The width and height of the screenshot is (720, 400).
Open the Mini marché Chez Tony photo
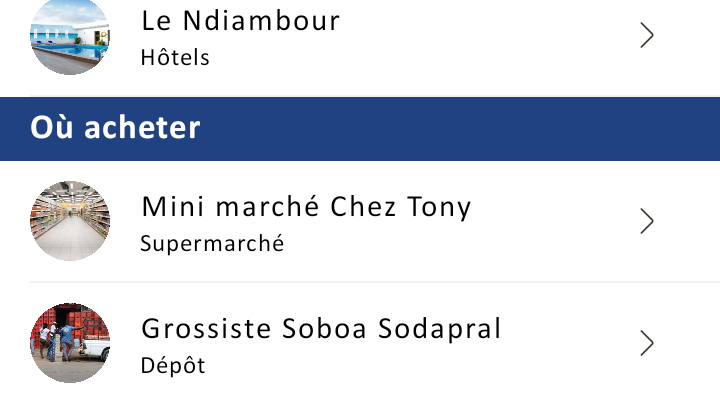point(70,221)
